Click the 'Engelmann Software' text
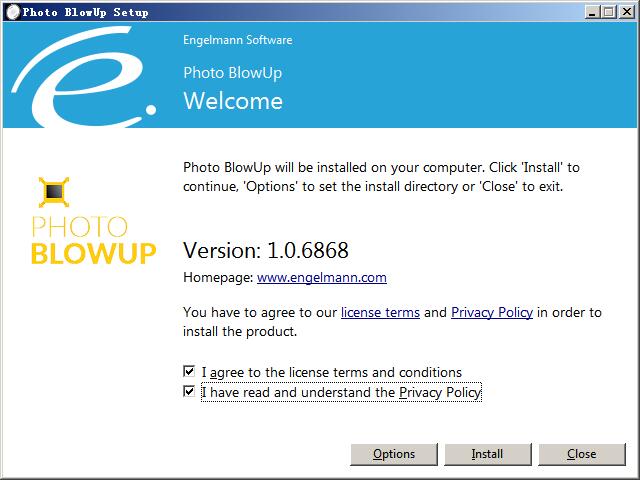The image size is (640, 480). pos(238,40)
